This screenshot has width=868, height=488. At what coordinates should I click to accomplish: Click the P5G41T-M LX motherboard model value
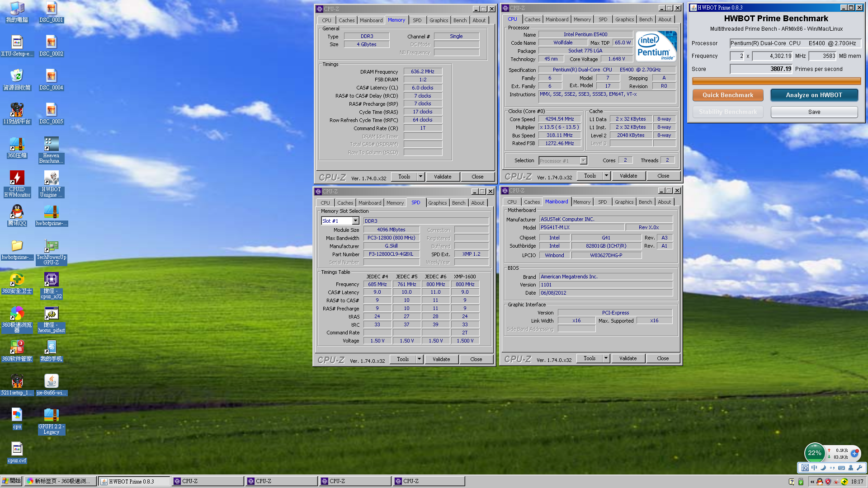(x=581, y=227)
